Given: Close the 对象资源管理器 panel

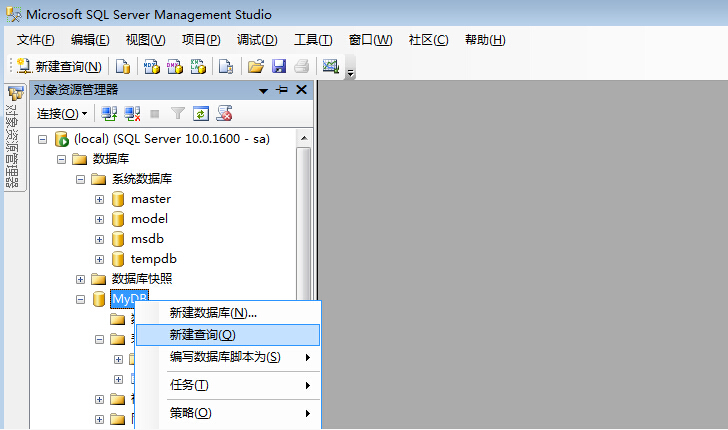Looking at the screenshot, I should [301, 89].
